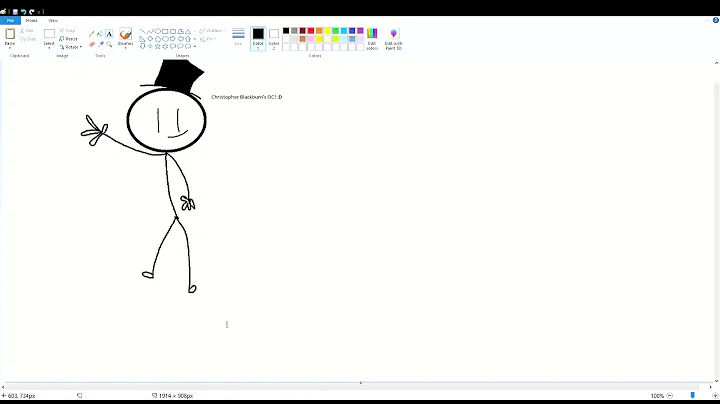Expand the Brushes dropdown arrow
720x404 pixels.
tap(125, 48)
